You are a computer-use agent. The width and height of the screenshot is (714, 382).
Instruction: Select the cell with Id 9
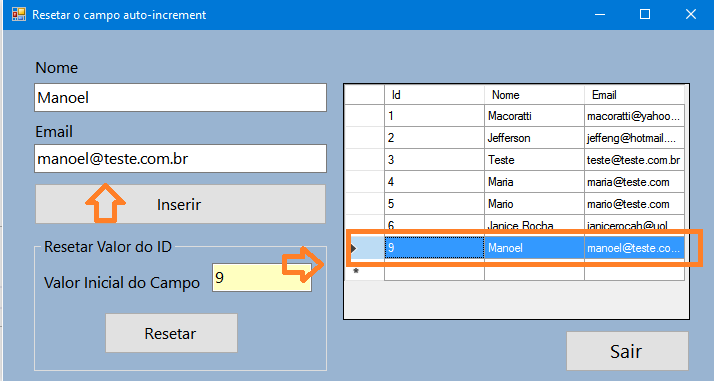tap(434, 248)
